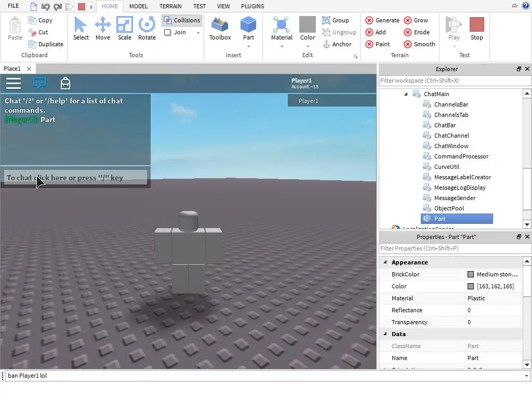
Task: Open the Help question mark icon
Action: click(x=526, y=6)
